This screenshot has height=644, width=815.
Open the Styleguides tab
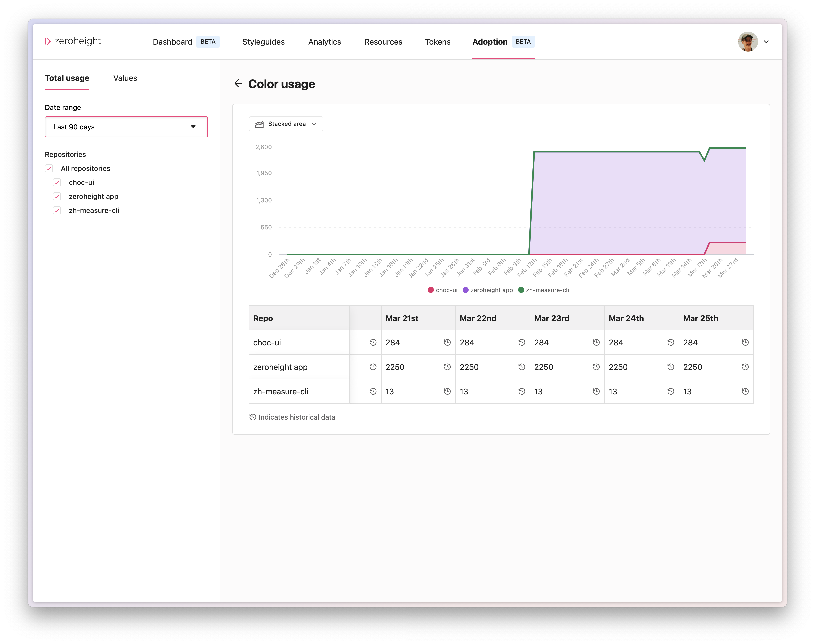(263, 42)
